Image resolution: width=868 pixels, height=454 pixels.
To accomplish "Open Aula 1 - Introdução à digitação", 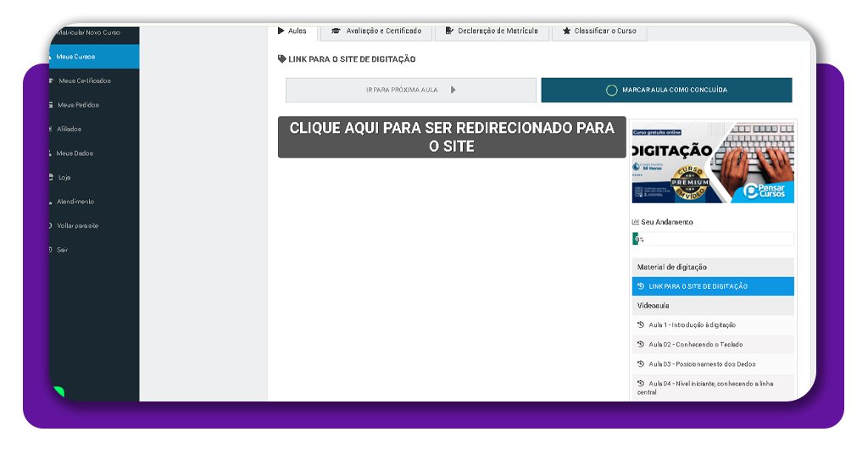I will [713, 325].
